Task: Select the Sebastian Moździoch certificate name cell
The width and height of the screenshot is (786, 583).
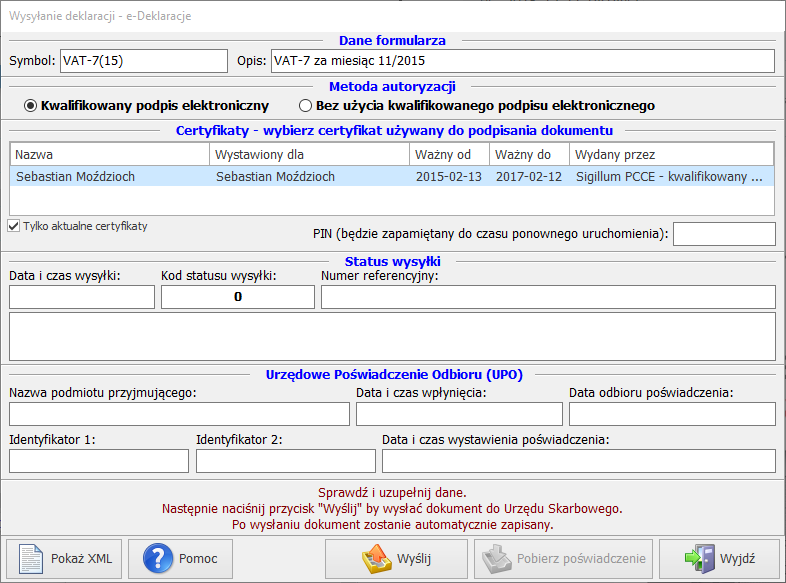Action: (75, 176)
